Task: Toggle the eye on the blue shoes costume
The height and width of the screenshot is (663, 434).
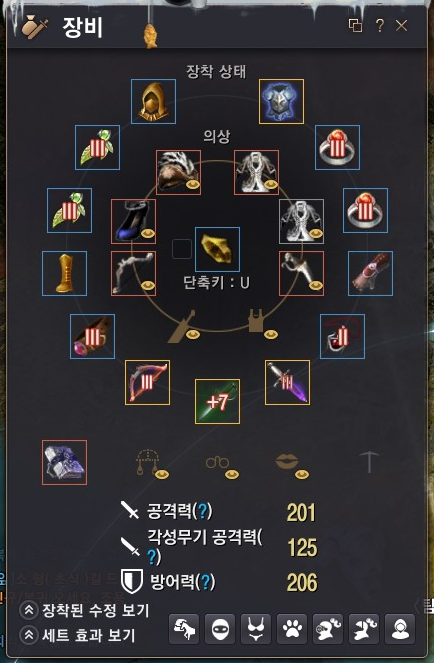Action: pyautogui.click(x=148, y=233)
